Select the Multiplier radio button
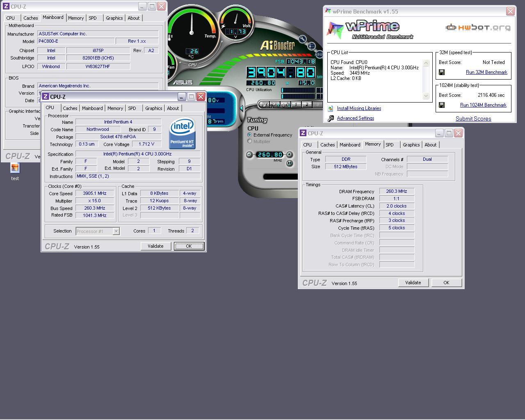 [249, 142]
